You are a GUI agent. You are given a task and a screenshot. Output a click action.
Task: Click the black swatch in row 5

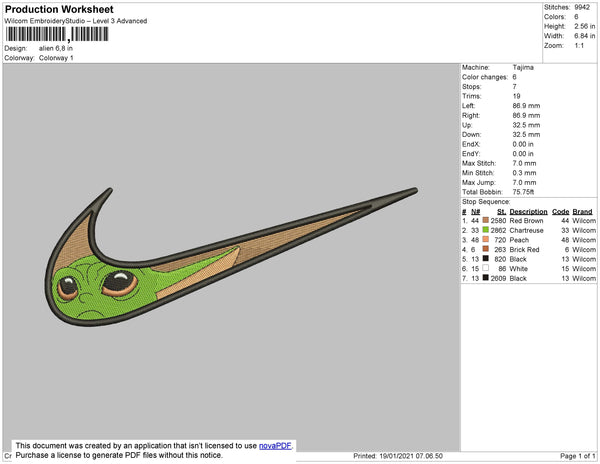pyautogui.click(x=486, y=259)
